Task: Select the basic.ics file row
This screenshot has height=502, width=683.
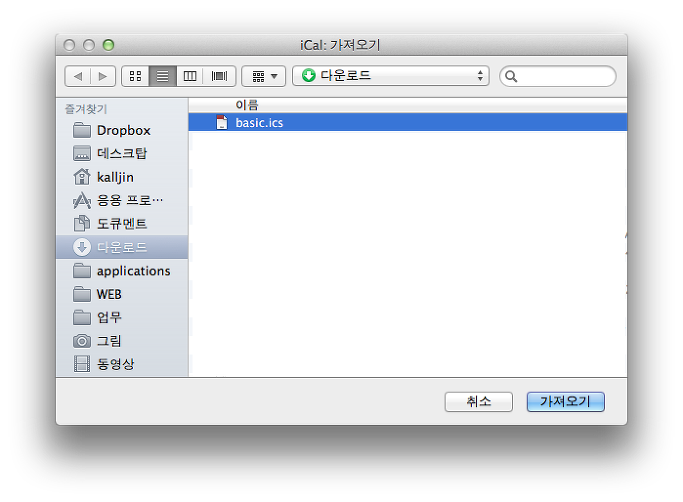Action: click(x=408, y=122)
